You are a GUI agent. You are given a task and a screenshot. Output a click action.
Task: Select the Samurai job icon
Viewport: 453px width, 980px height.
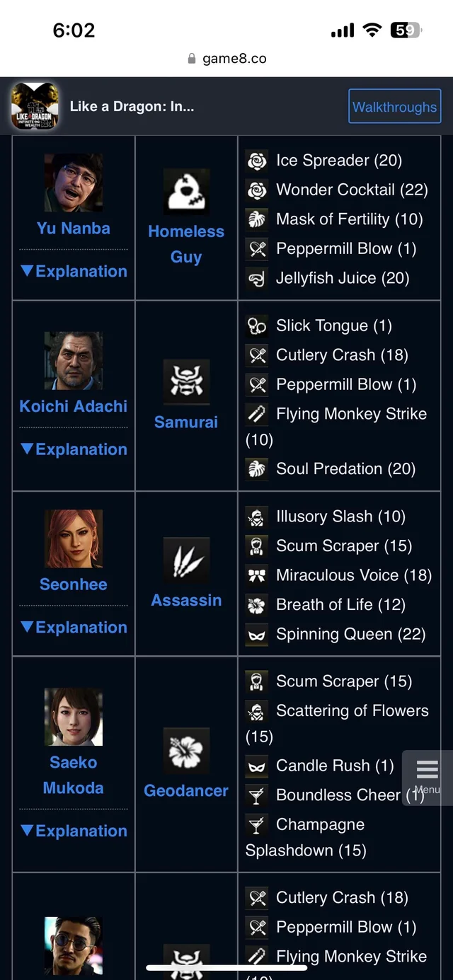coord(185,382)
